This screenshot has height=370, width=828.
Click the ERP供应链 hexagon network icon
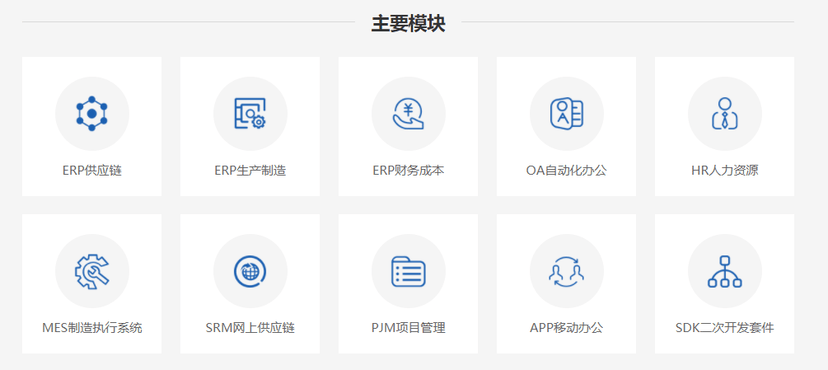coord(92,113)
